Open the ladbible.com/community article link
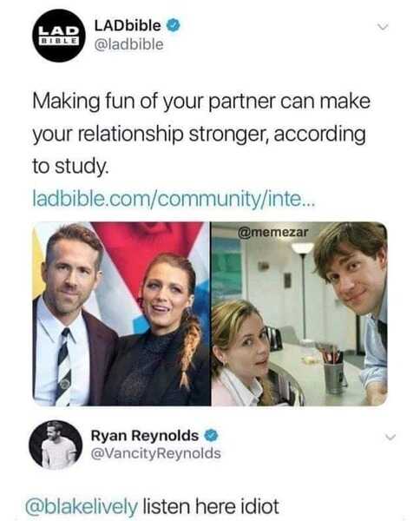Image resolution: width=420 pixels, height=521 pixels. pyautogui.click(x=173, y=198)
